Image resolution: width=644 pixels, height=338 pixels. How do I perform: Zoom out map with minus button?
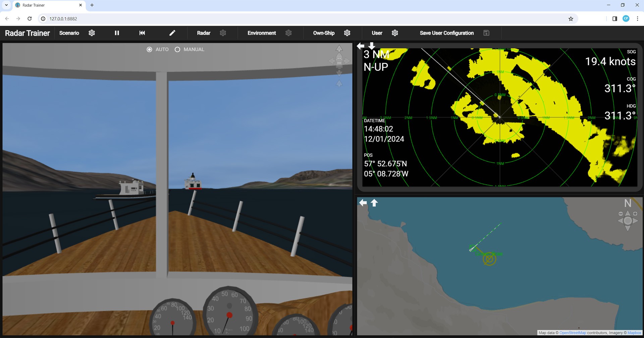coord(621,214)
